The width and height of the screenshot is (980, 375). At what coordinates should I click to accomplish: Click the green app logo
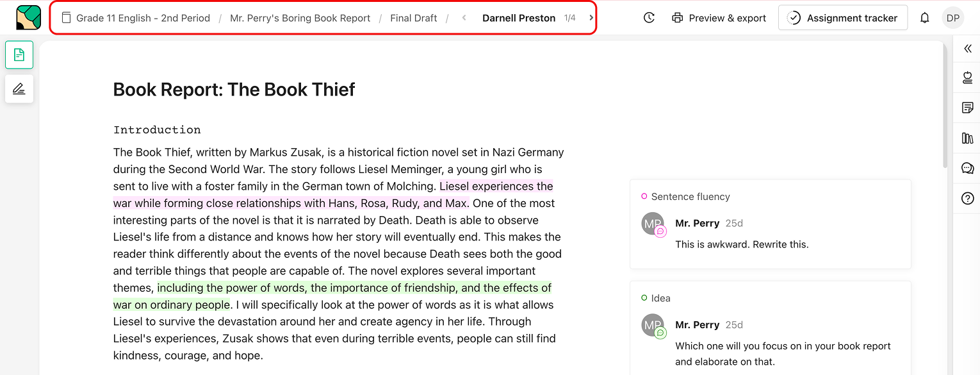[x=28, y=17]
